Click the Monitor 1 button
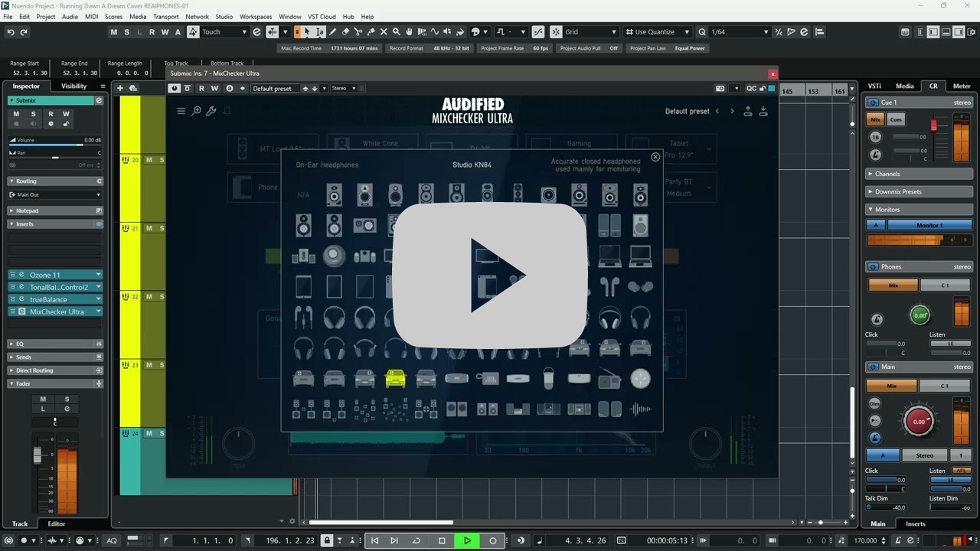The height and width of the screenshot is (551, 980). tap(929, 225)
